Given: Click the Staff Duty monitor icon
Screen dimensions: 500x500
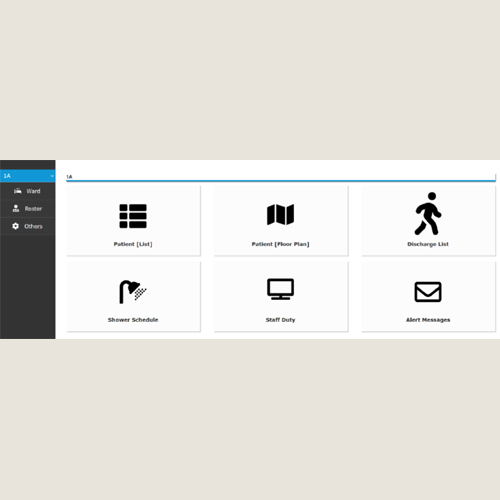Looking at the screenshot, I should [x=280, y=289].
